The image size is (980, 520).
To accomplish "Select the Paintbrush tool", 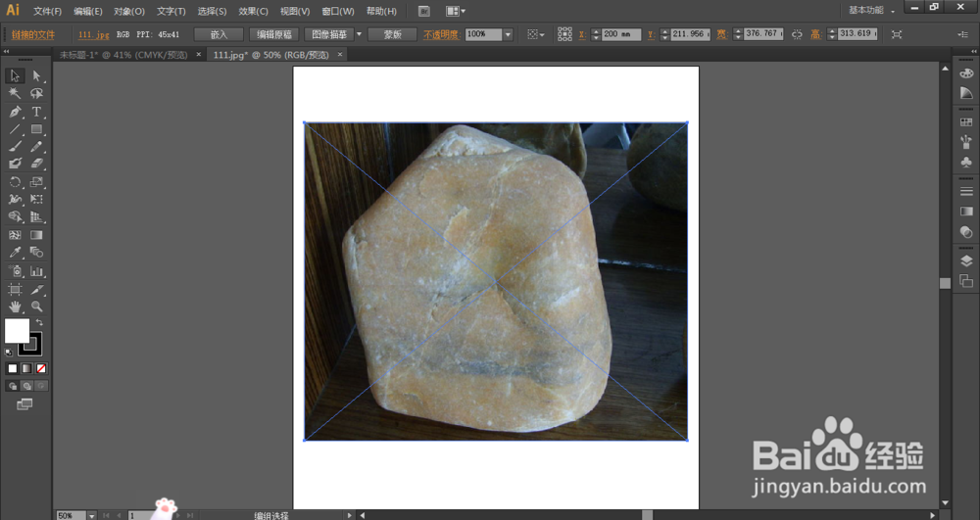I will pos(15,147).
